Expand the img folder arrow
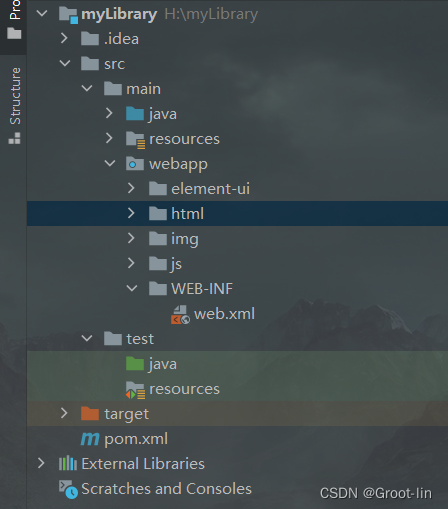Image resolution: width=448 pixels, height=509 pixels. point(131,238)
